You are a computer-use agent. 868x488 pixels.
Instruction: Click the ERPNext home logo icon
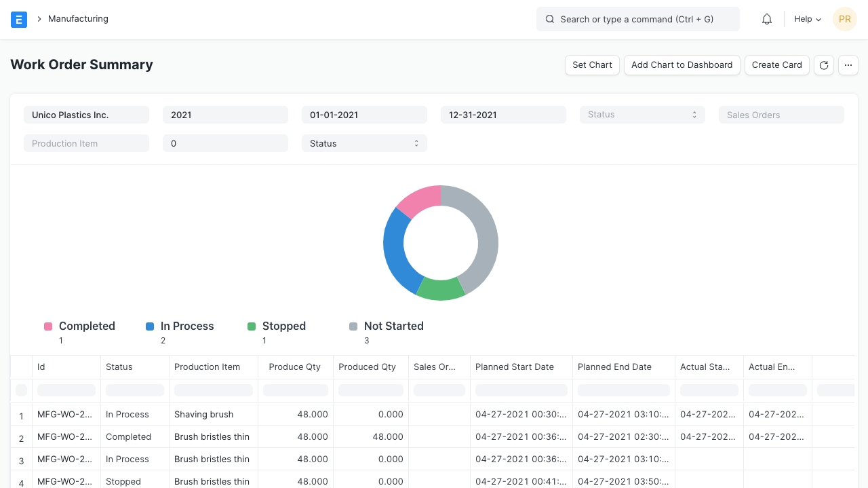(19, 19)
